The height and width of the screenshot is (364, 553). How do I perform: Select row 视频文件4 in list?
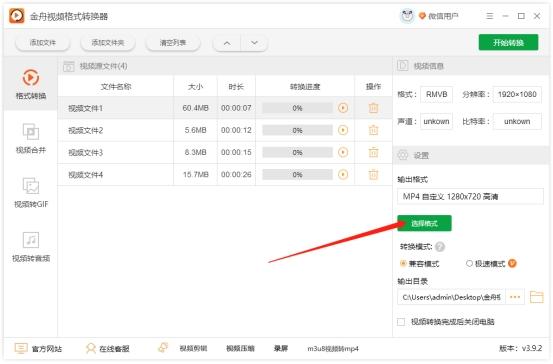225,174
